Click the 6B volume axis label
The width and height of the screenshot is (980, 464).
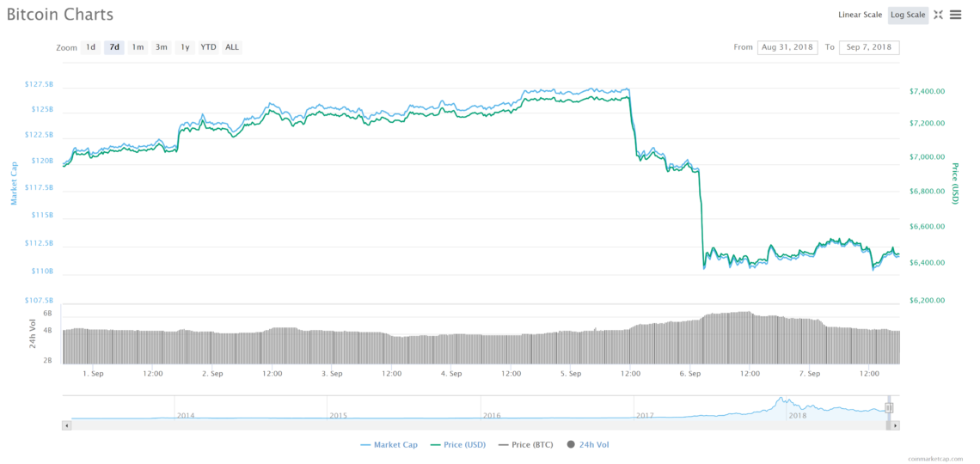click(x=47, y=313)
